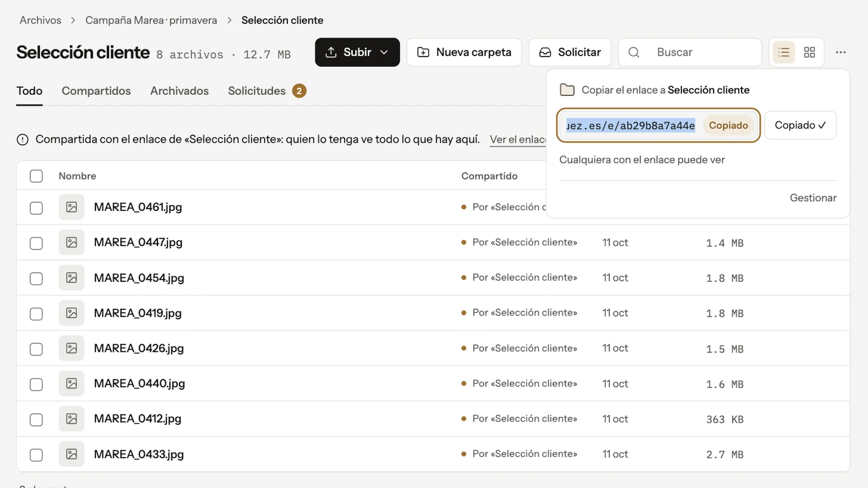This screenshot has width=868, height=488.
Task: Open file MAREA_0440.jpg
Action: tap(139, 383)
